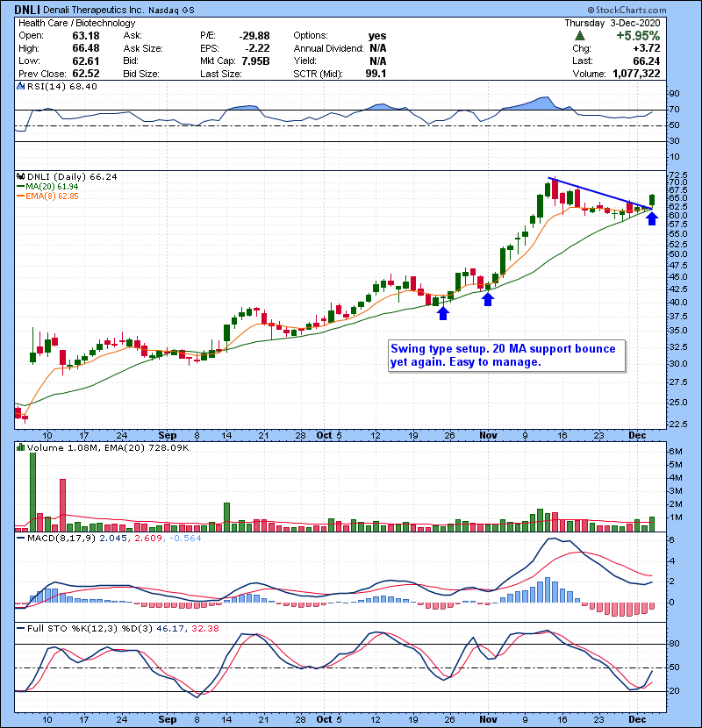The height and width of the screenshot is (728, 702).
Task: Click the High value 66.48
Action: coord(86,48)
